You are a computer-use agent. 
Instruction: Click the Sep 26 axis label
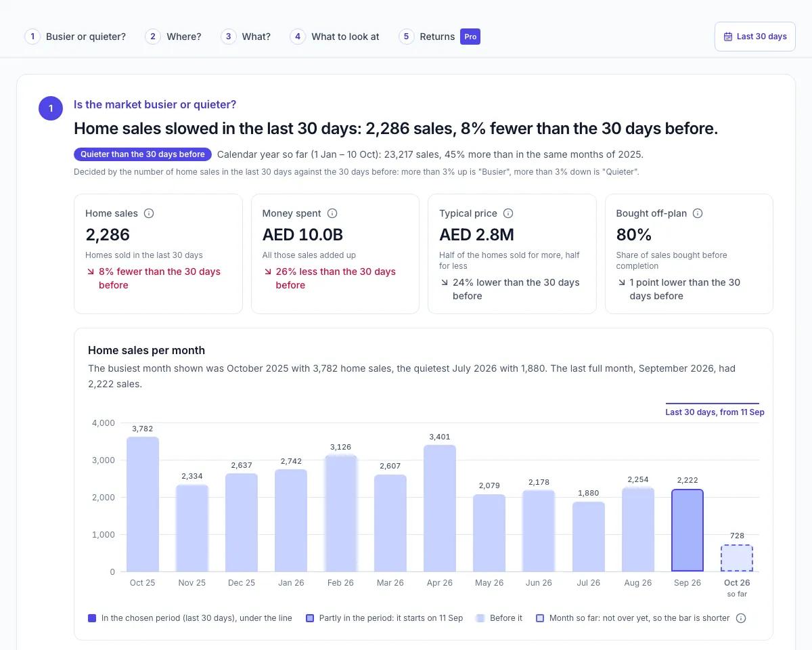pos(687,583)
